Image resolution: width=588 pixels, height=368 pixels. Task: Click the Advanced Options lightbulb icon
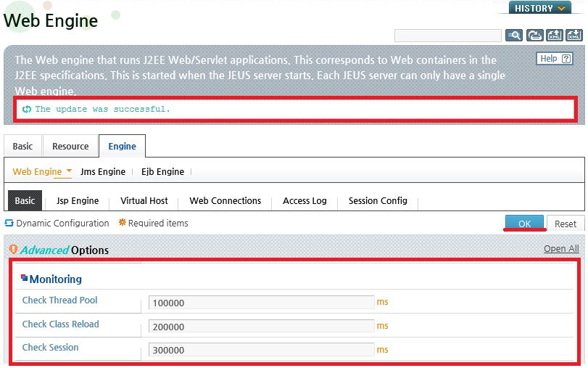coord(14,250)
